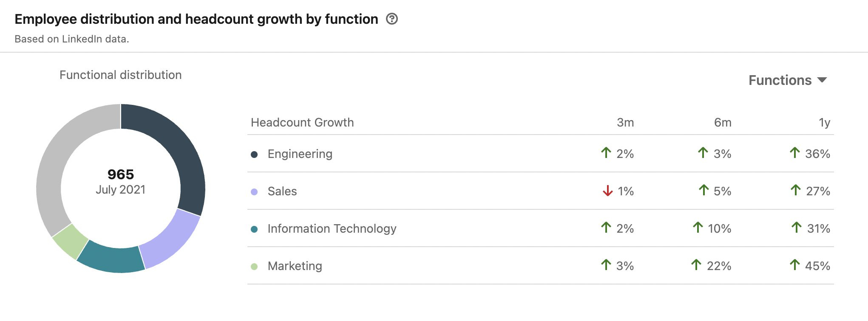868x321 pixels.
Task: Click the Marketing 45% growth value
Action: click(x=817, y=266)
